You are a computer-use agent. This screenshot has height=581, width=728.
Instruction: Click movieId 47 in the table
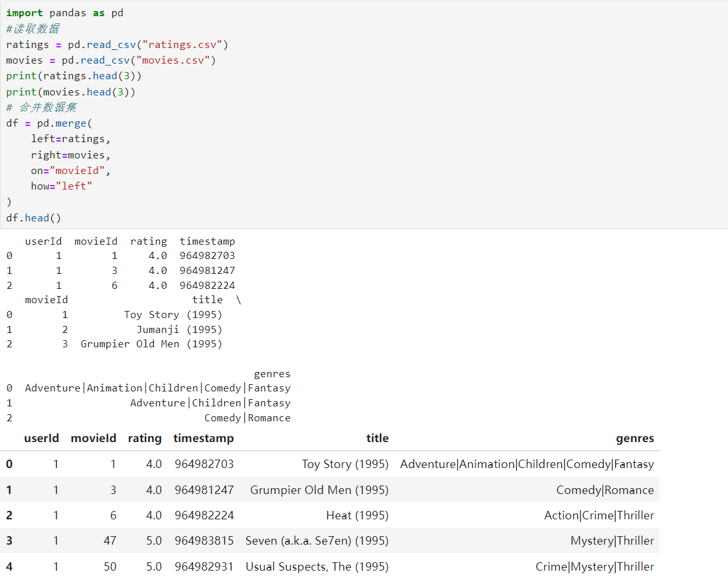[x=110, y=541]
